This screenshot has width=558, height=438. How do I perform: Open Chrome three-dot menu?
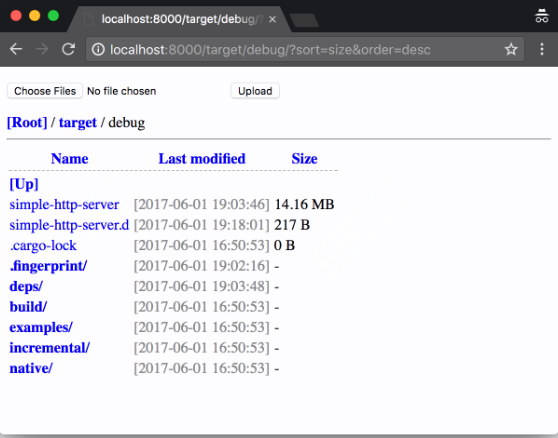coord(542,49)
